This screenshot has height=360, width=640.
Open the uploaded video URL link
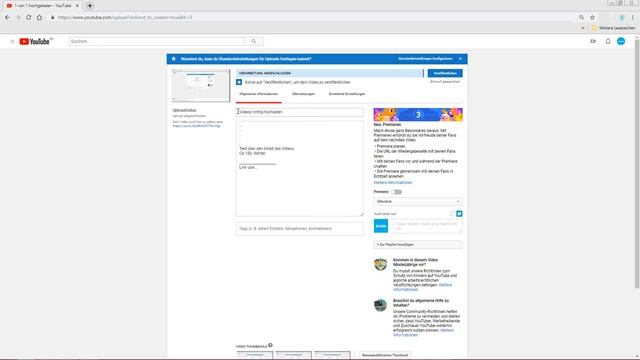click(x=196, y=126)
